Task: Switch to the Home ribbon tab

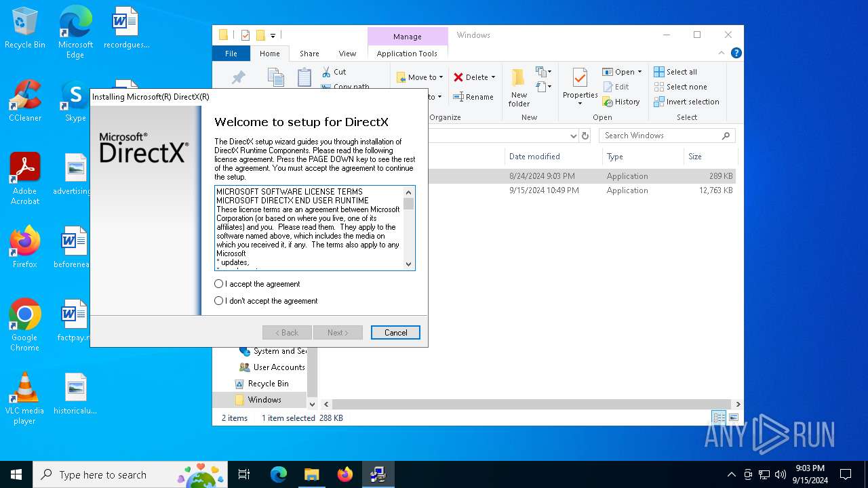Action: coord(269,54)
